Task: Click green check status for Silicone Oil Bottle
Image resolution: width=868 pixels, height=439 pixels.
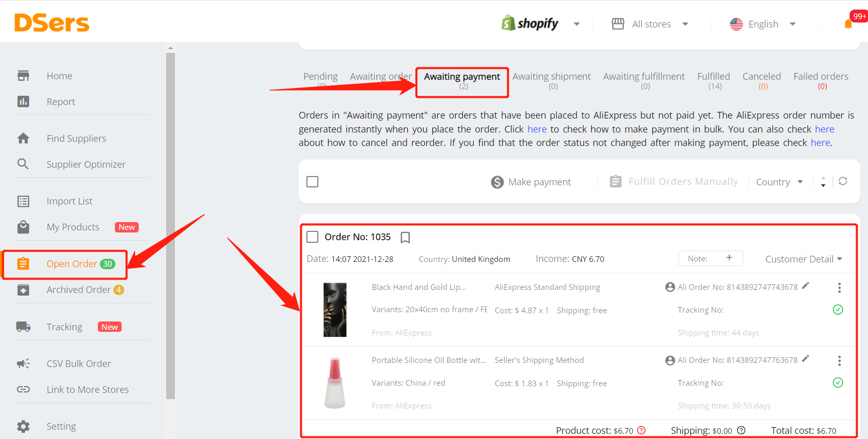Action: pyautogui.click(x=838, y=383)
